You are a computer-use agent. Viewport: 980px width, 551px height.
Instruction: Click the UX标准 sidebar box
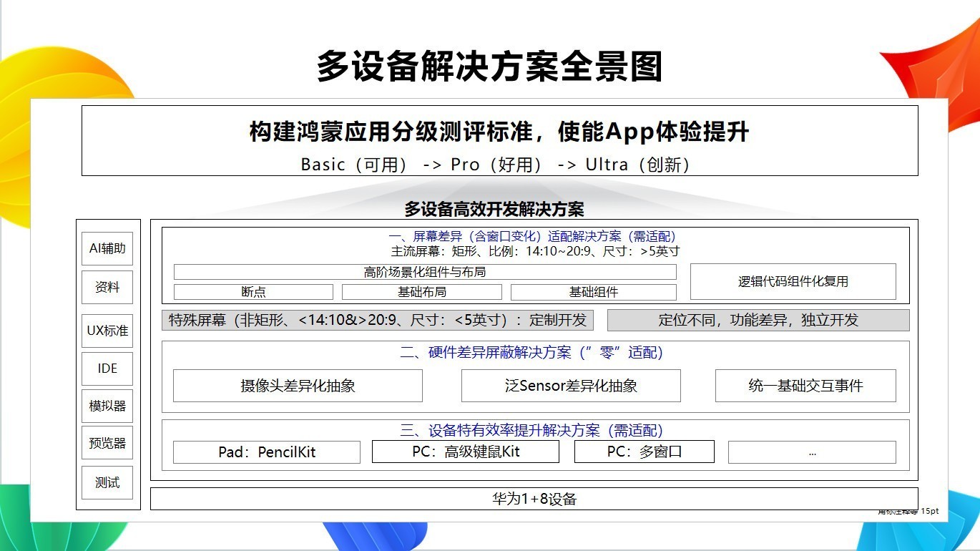107,331
